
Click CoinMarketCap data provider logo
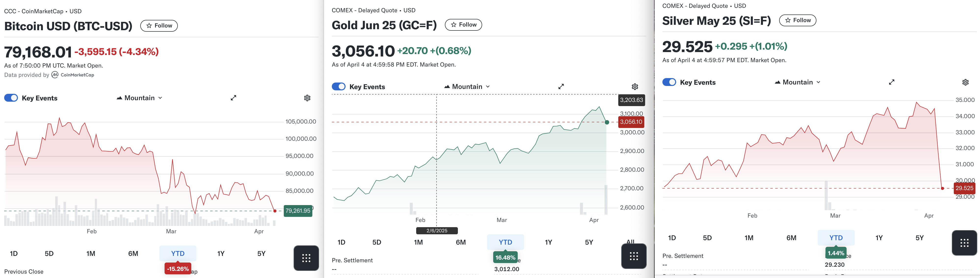tap(73, 75)
